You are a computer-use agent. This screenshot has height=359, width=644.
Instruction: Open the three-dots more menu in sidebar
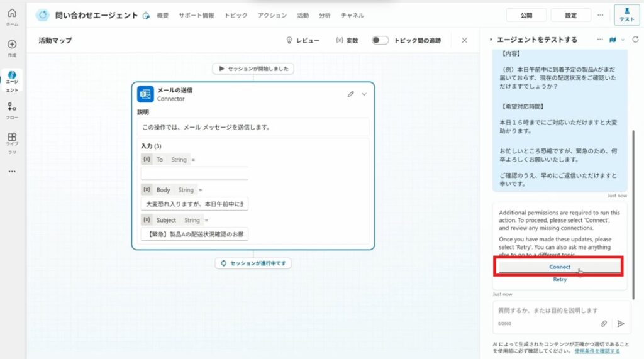point(12,171)
